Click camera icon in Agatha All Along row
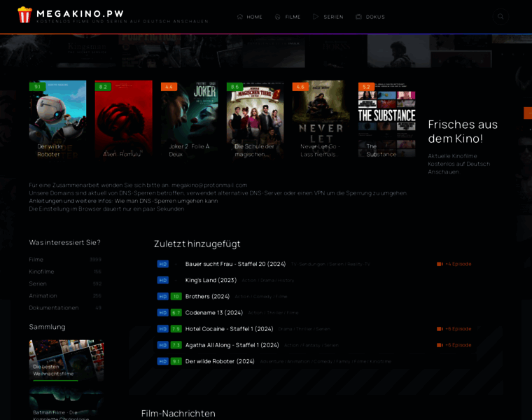 (440, 345)
